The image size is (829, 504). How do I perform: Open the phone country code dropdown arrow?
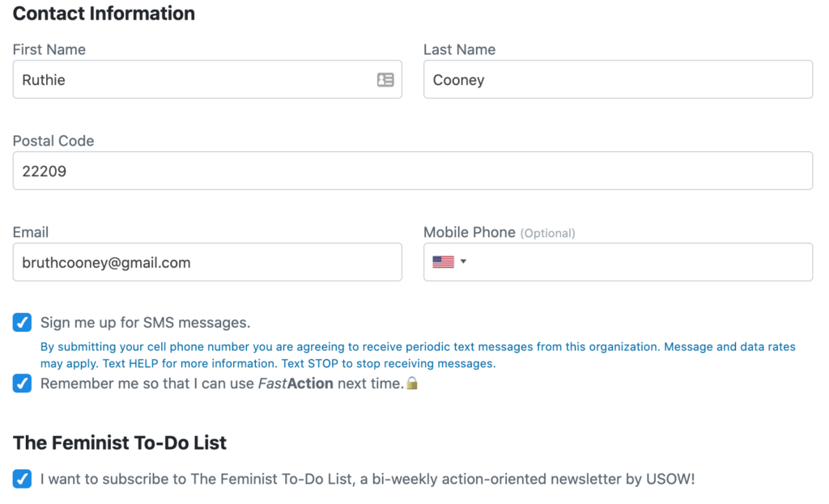(x=464, y=261)
